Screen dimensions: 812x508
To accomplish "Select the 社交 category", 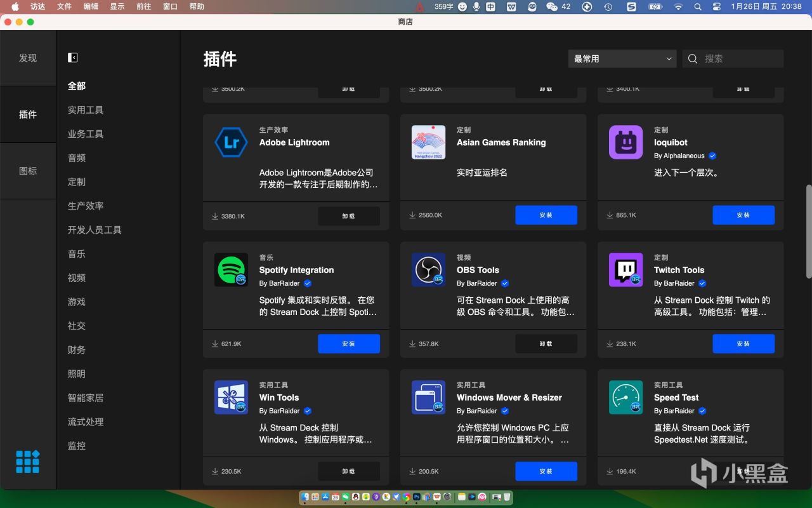I will tap(77, 326).
